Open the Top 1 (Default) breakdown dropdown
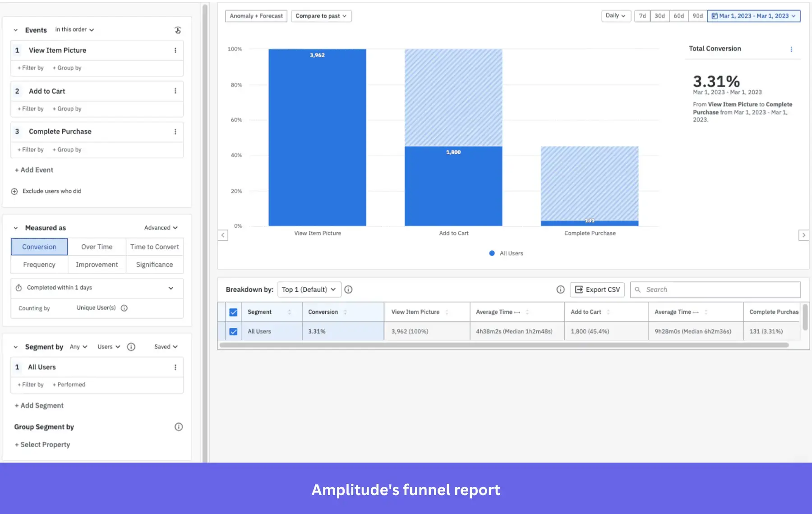 click(x=309, y=289)
